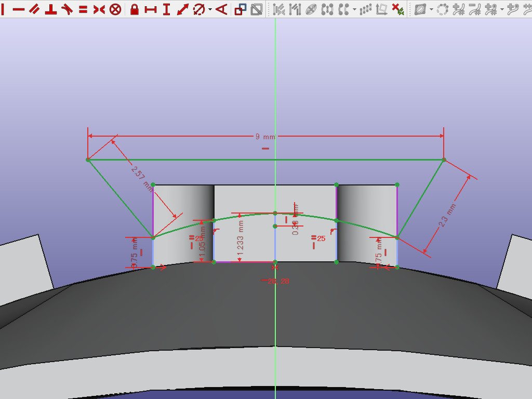Image resolution: width=532 pixels, height=399 pixels.
Task: Expand B-spline knot multiplicity dropdown
Action: [x=502, y=10]
